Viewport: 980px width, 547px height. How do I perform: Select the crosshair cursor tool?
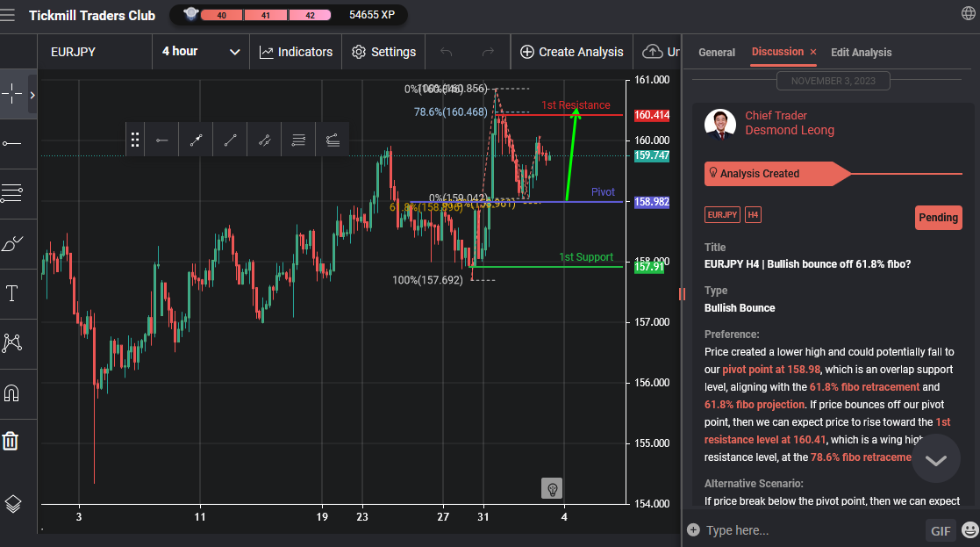coord(12,95)
